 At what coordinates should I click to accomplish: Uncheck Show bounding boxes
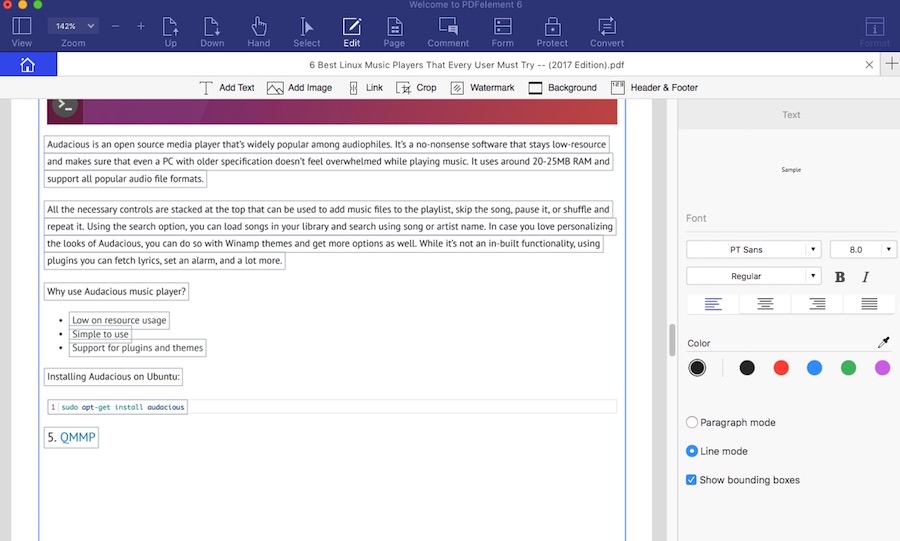click(691, 480)
